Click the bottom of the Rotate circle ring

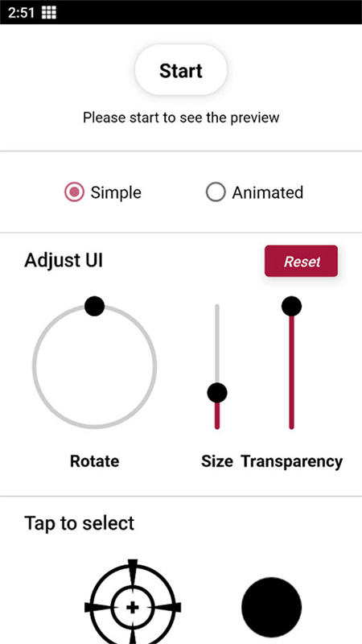[94, 427]
